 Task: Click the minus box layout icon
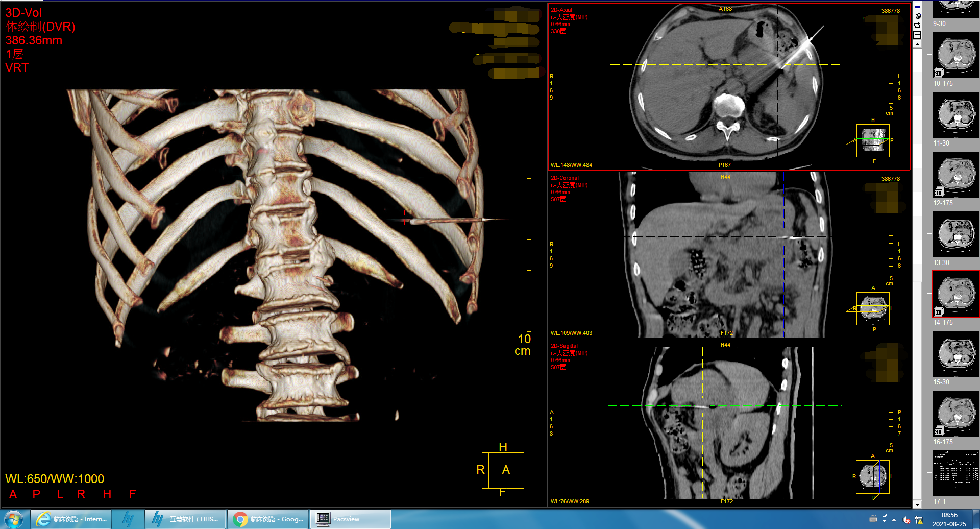click(917, 35)
